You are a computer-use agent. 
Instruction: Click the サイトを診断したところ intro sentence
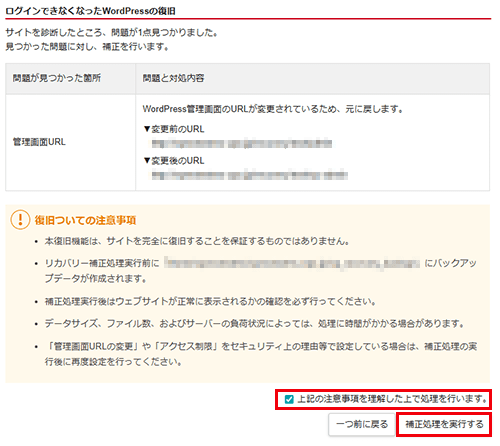112,32
